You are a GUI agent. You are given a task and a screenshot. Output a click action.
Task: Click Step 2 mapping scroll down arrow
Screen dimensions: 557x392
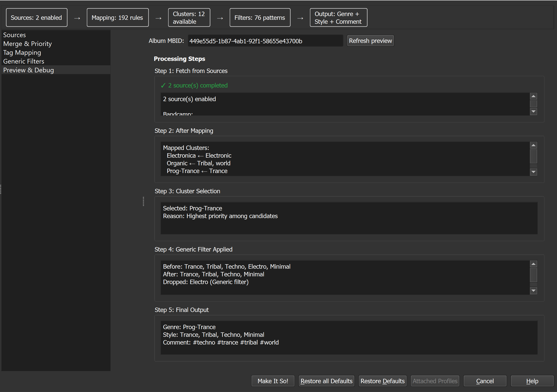533,172
